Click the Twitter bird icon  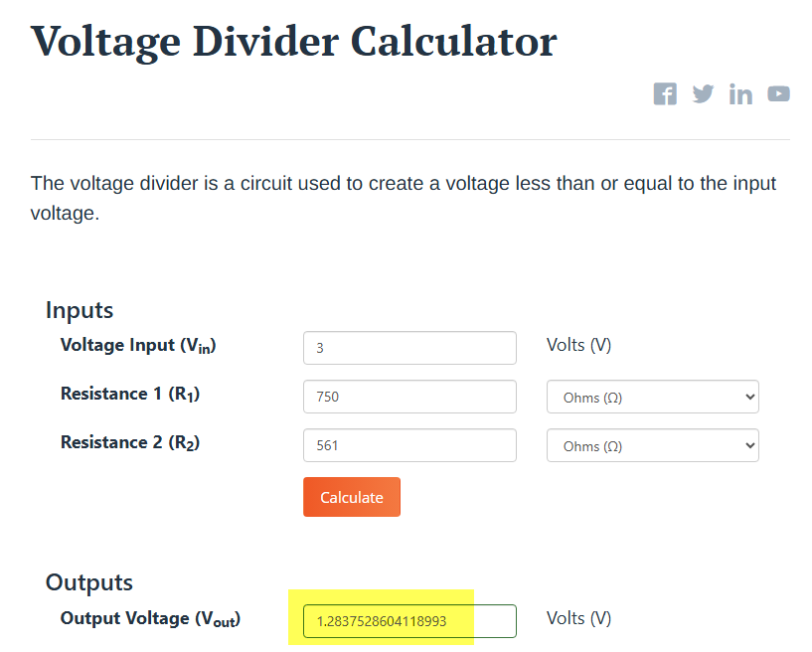tap(703, 94)
